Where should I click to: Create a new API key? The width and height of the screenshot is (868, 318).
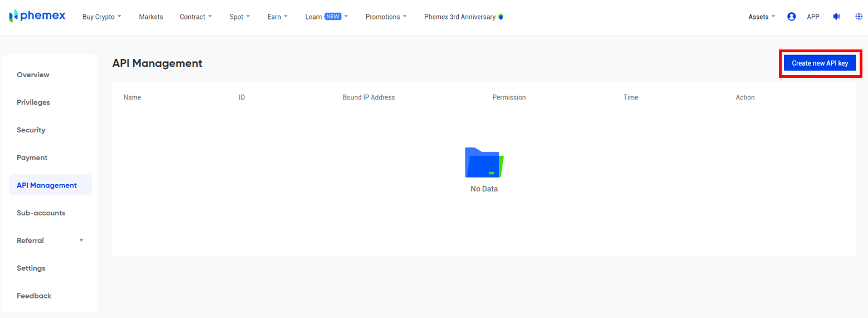[820, 63]
